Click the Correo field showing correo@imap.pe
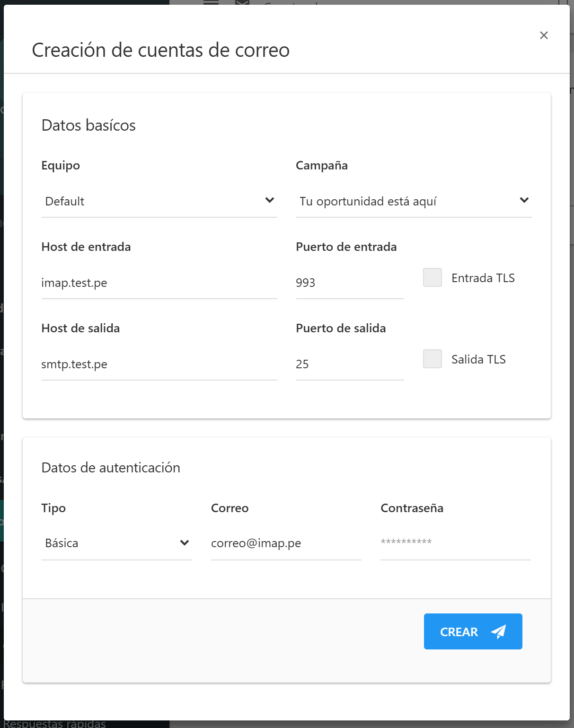The height and width of the screenshot is (728, 574). (x=286, y=543)
